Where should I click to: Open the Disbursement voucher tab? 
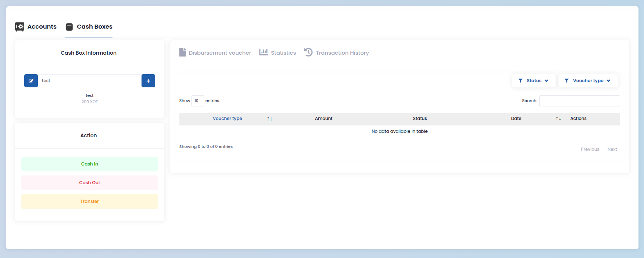coord(215,53)
